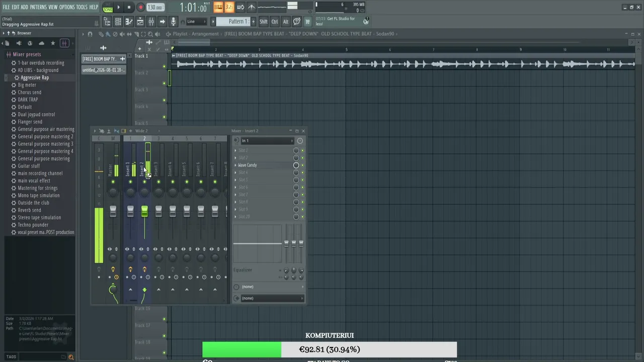
Task: Mute playlist Track 1 with its green light
Action: (x=164, y=66)
